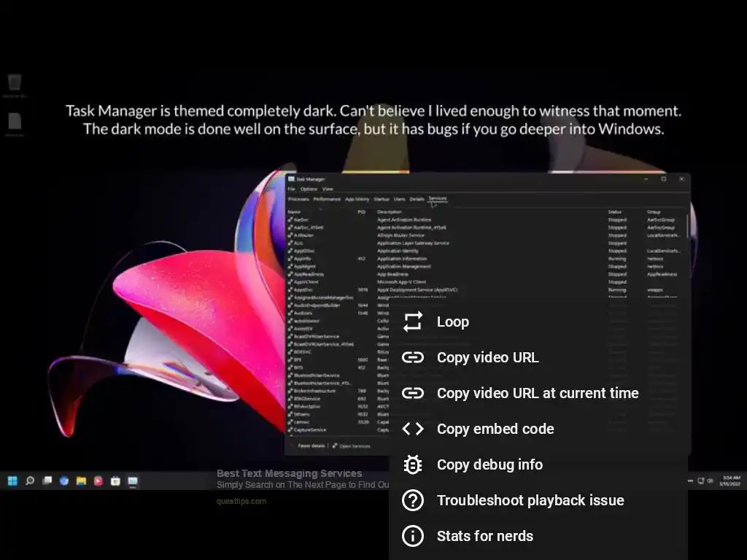Click the AppX Deployment Service description
747x560 pixels.
[417, 290]
